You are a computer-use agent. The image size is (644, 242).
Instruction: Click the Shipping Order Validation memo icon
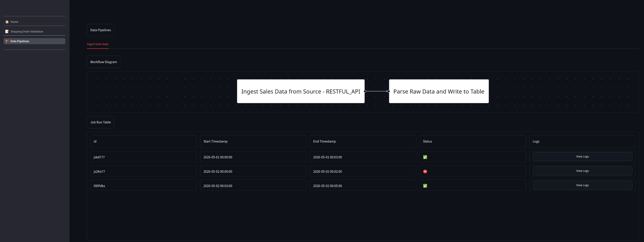click(7, 31)
